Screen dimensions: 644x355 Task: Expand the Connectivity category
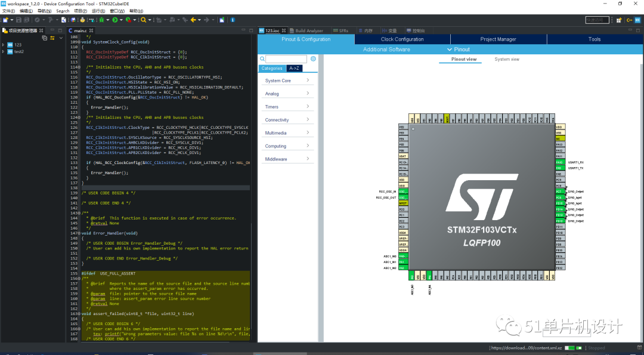[x=287, y=120]
